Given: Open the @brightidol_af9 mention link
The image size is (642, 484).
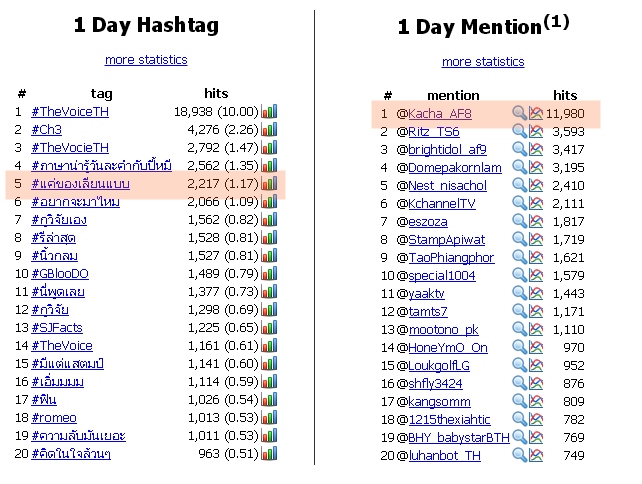Looking at the screenshot, I should tap(448, 149).
